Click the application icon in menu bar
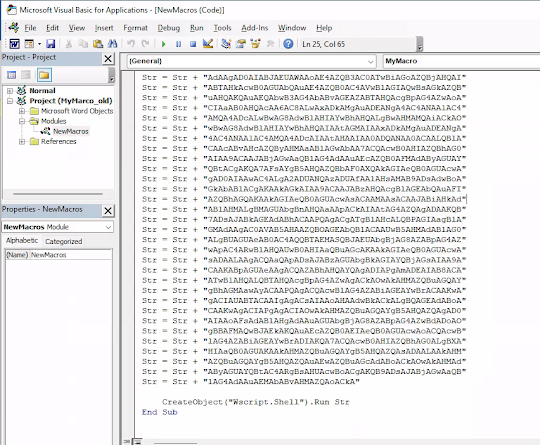The width and height of the screenshot is (540, 445). [14, 28]
